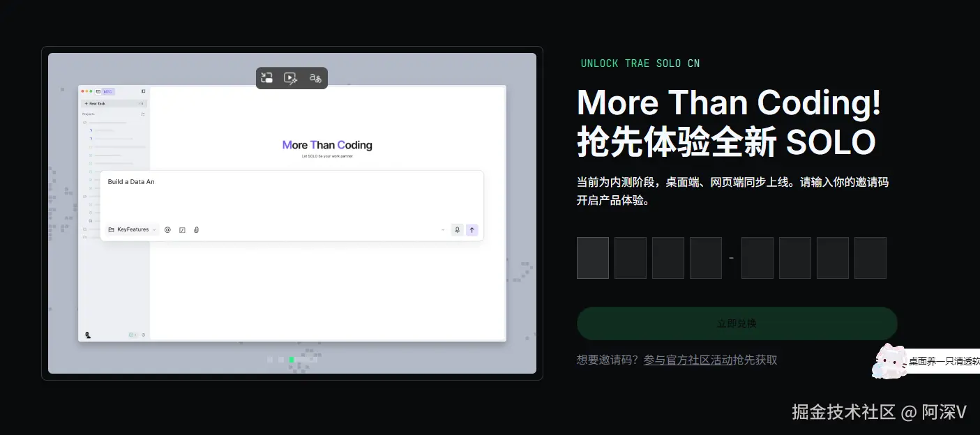Click the video demo play icon
Image resolution: width=980 pixels, height=435 pixels.
pyautogui.click(x=290, y=77)
